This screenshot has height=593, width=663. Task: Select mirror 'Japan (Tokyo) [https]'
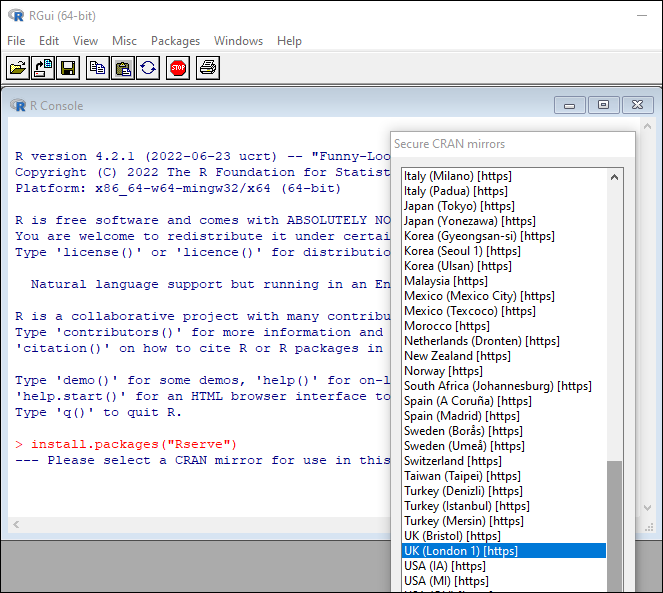(x=504, y=206)
